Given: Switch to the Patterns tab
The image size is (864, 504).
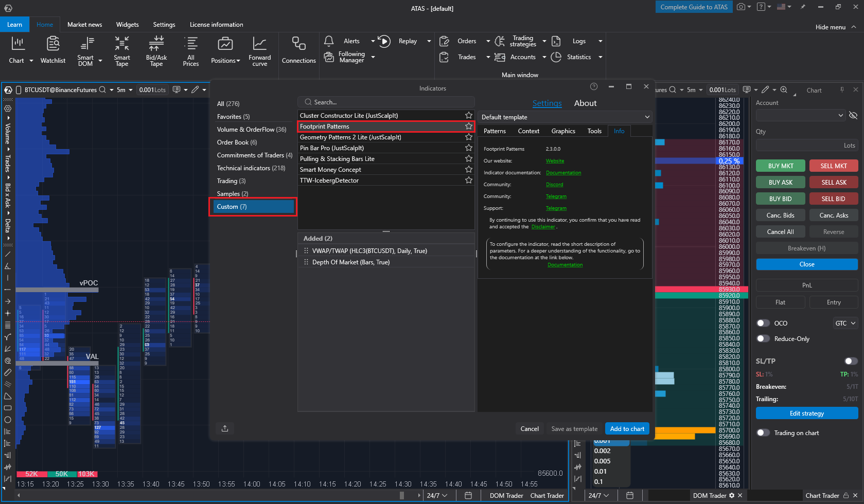Looking at the screenshot, I should pos(495,131).
